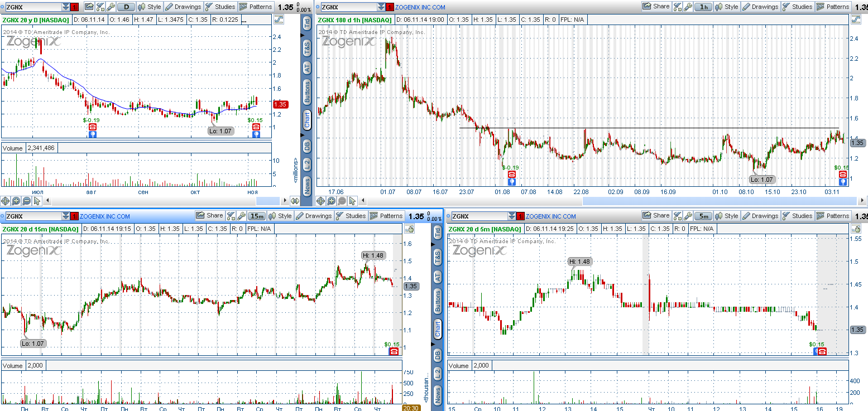
Task: Open Patterns menu in daily chart
Action: pos(256,7)
